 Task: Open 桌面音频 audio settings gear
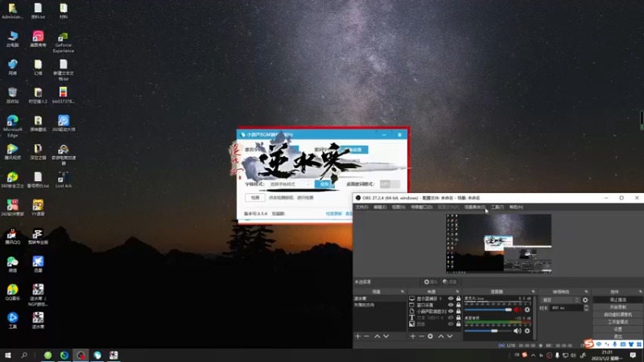(527, 331)
